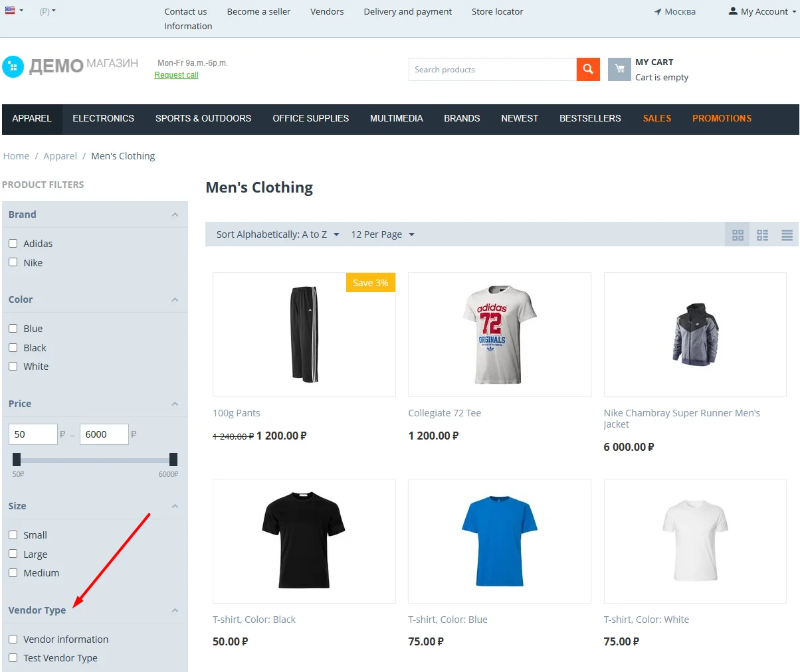Open the T-shirt, Color: Blue title
Viewport: 800px width, 672px height.
[448, 620]
